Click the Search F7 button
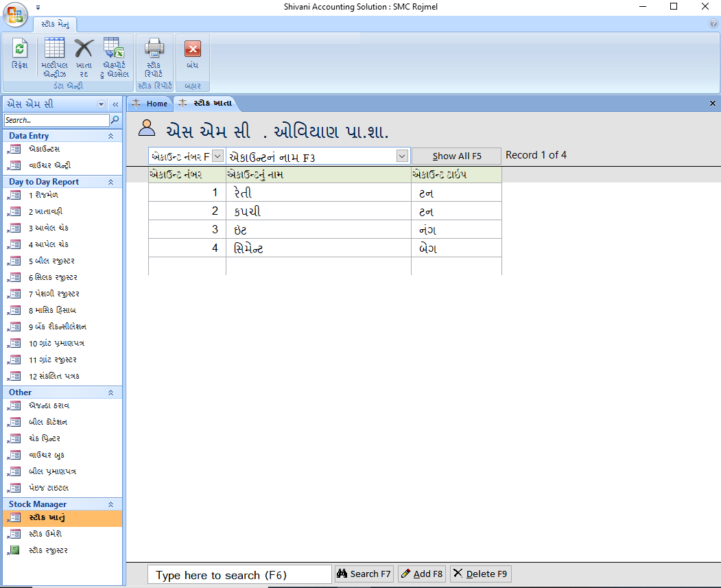This screenshot has height=588, width=721. click(363, 574)
